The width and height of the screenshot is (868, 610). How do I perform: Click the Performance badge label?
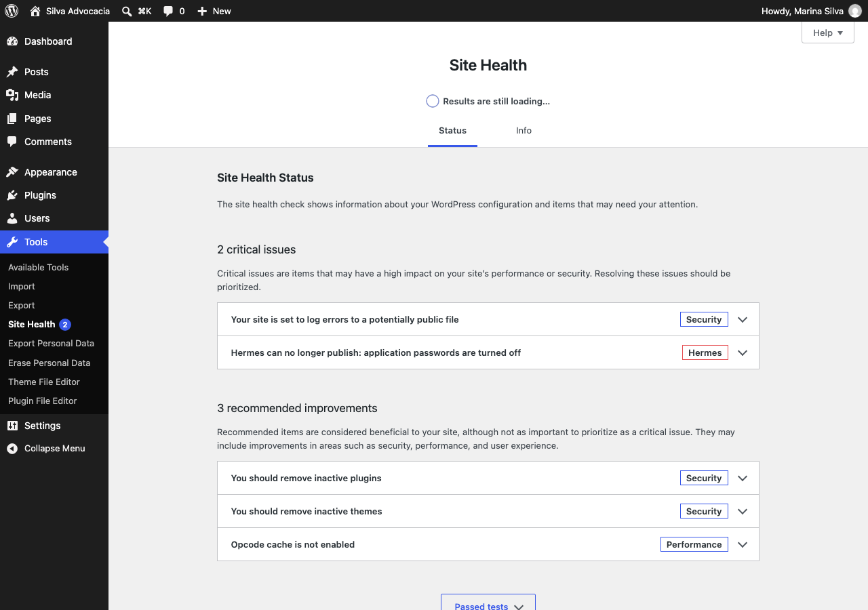694,544
